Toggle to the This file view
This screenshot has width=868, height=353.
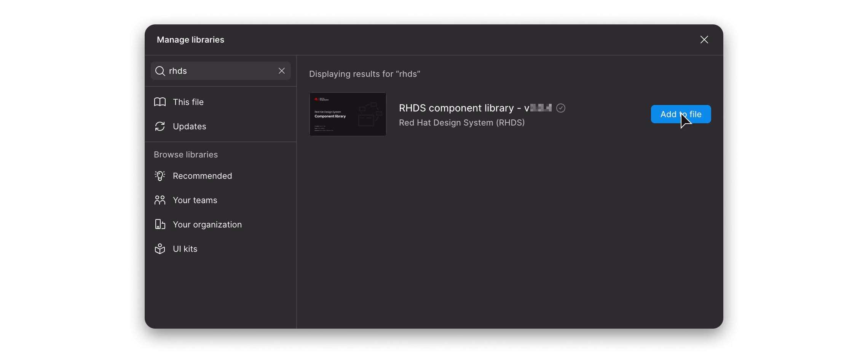coord(188,102)
